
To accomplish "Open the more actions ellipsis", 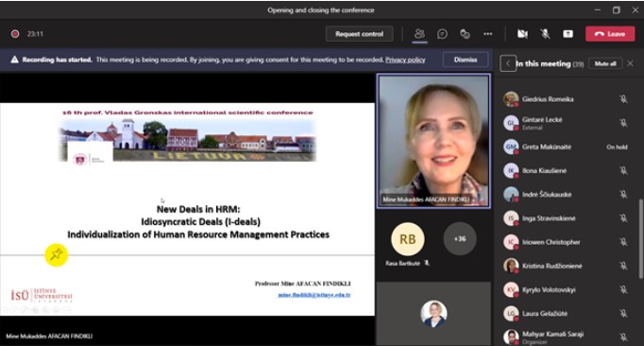I will tap(488, 34).
